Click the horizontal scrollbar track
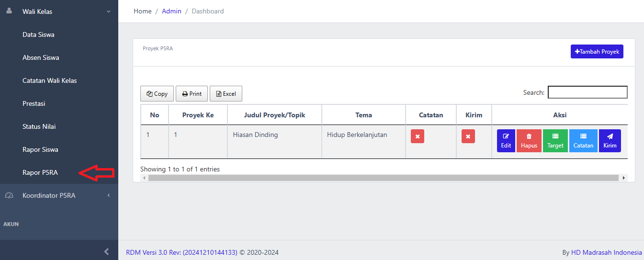644x260 pixels. 384,178
